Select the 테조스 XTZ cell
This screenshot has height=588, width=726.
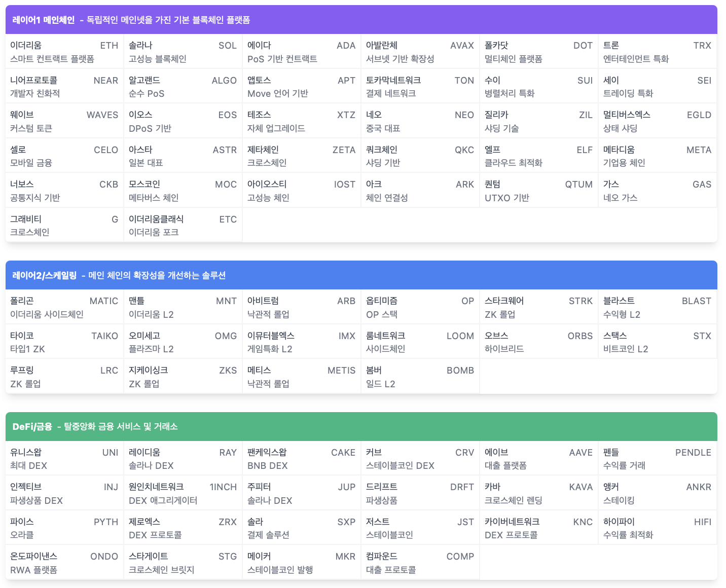[302, 121]
